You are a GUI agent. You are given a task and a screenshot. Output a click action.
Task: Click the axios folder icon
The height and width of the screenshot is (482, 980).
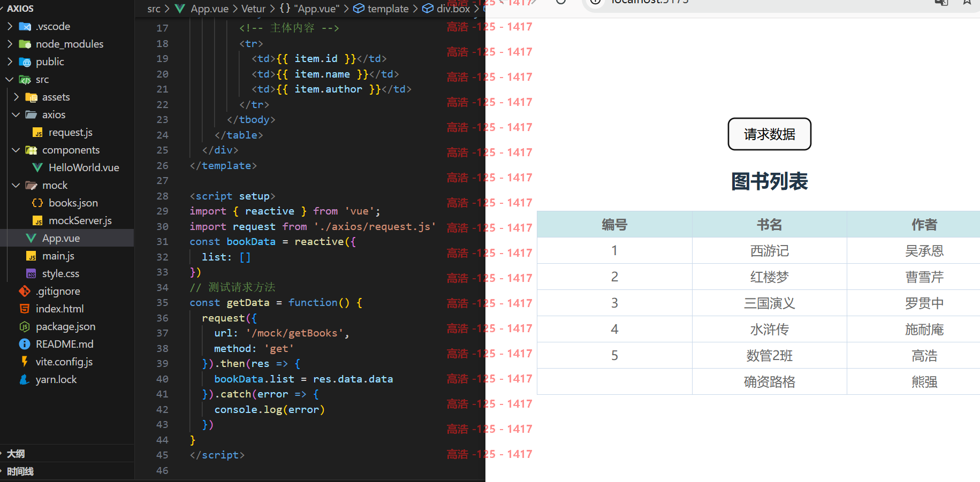click(x=31, y=114)
